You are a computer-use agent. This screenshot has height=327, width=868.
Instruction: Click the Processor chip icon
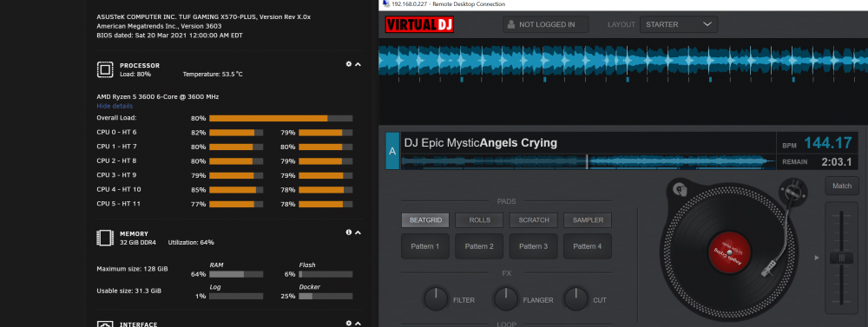click(105, 69)
